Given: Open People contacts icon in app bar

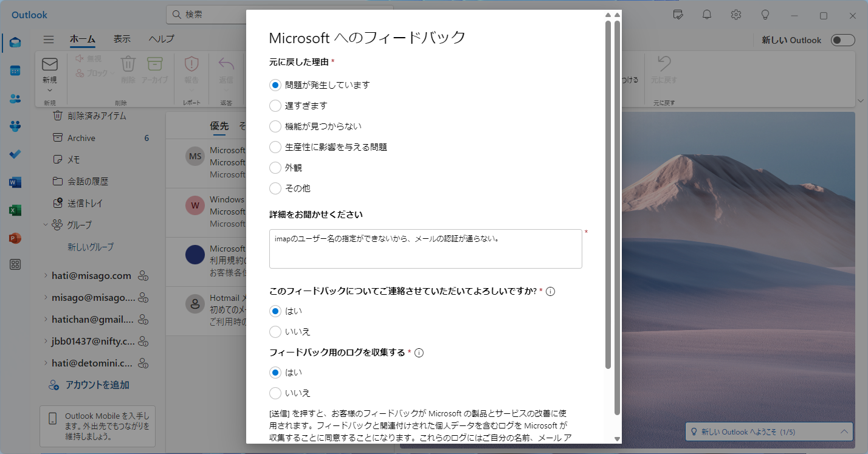Looking at the screenshot, I should (x=15, y=98).
